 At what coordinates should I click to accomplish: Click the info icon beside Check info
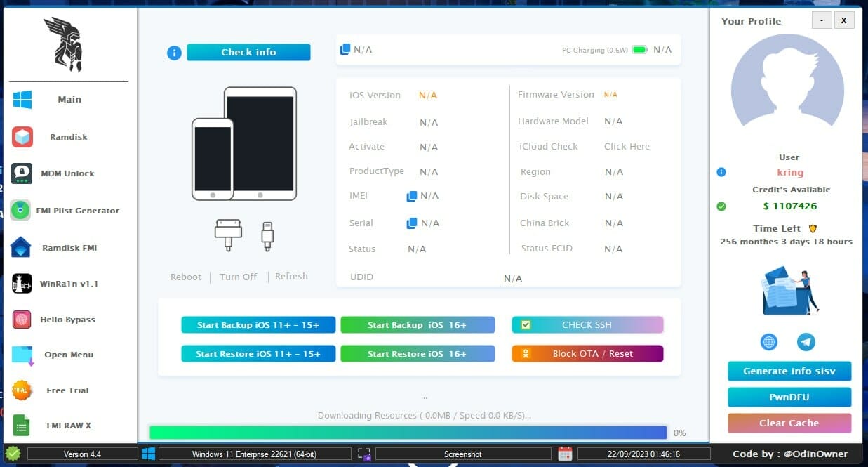[174, 53]
